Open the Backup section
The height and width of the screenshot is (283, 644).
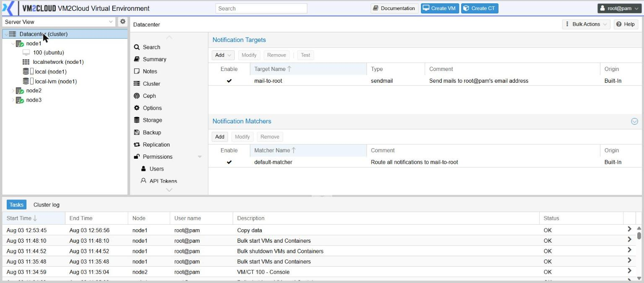(147, 132)
